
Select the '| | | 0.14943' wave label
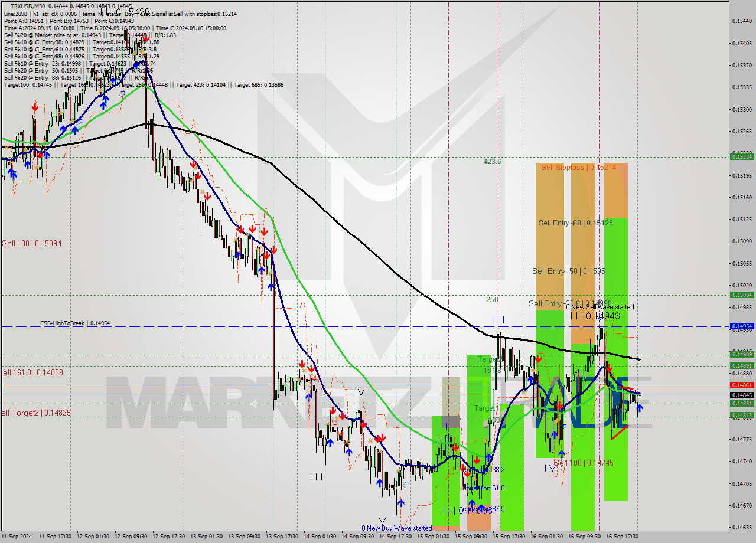point(595,316)
